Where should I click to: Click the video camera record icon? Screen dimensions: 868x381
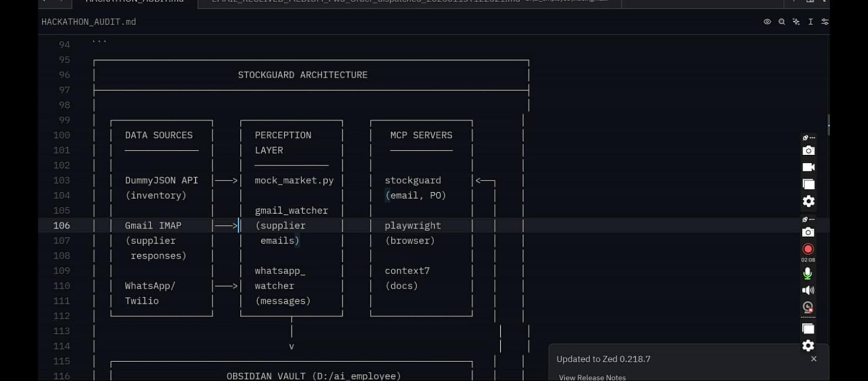pyautogui.click(x=808, y=167)
